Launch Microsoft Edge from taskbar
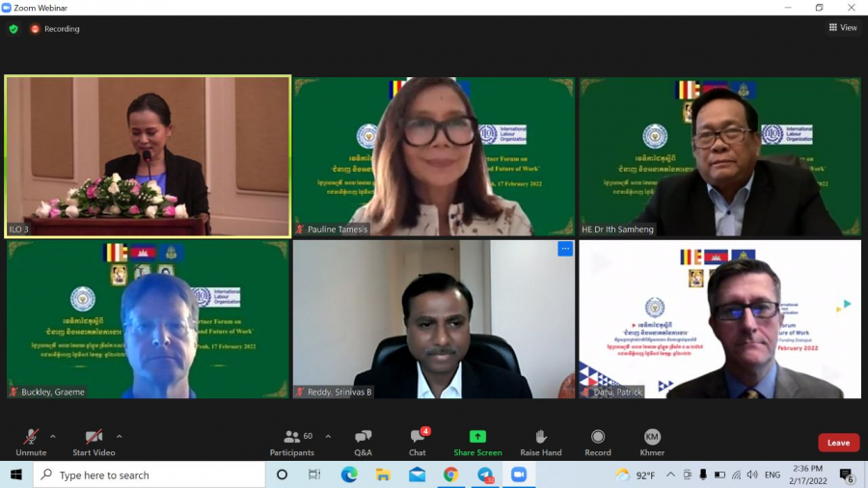Viewport: 868px width, 488px height. tap(349, 474)
